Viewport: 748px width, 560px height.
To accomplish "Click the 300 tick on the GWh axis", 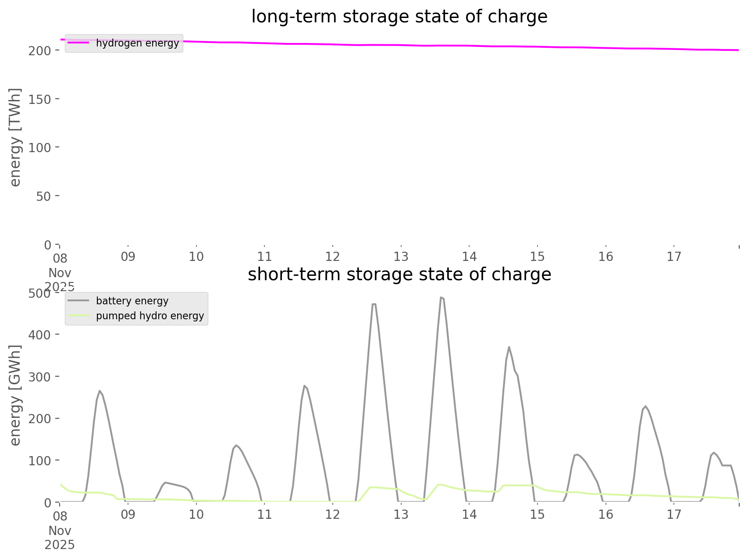I will (x=40, y=377).
